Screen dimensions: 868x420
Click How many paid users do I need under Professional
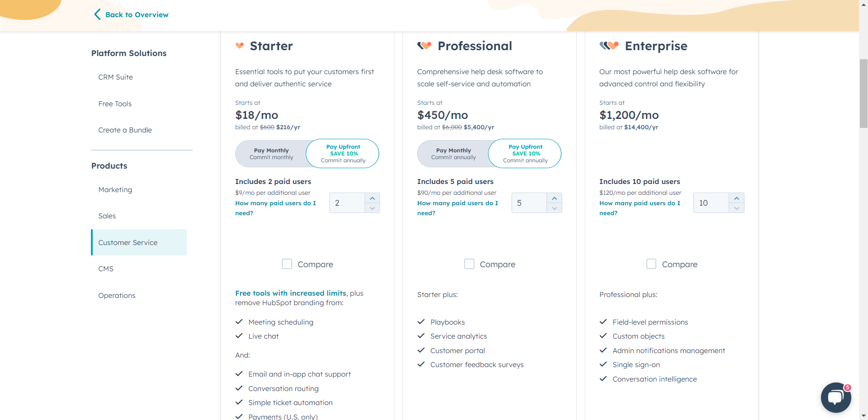click(x=457, y=208)
